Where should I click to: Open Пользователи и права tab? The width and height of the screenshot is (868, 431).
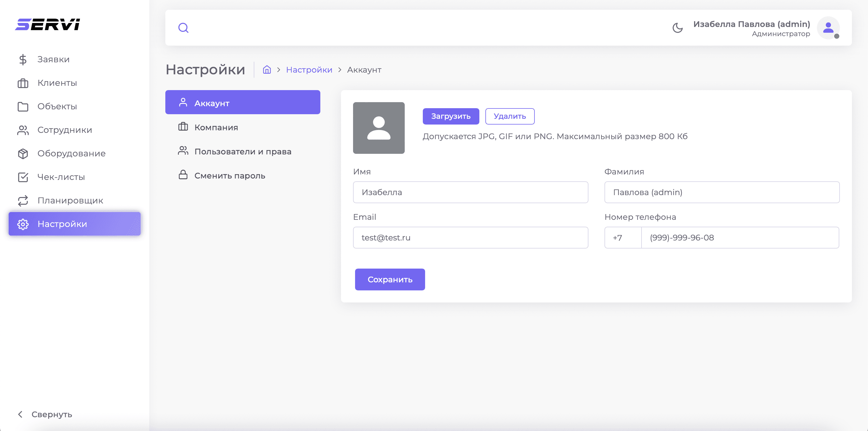243,152
